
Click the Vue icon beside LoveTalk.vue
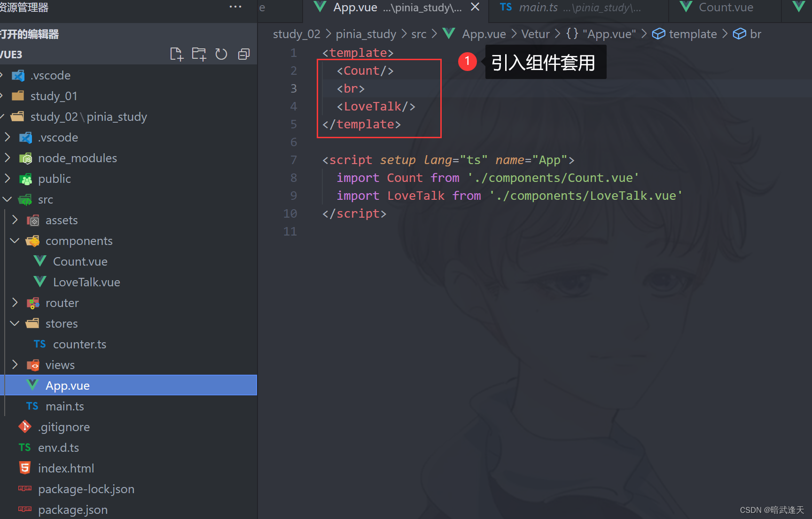pos(40,282)
